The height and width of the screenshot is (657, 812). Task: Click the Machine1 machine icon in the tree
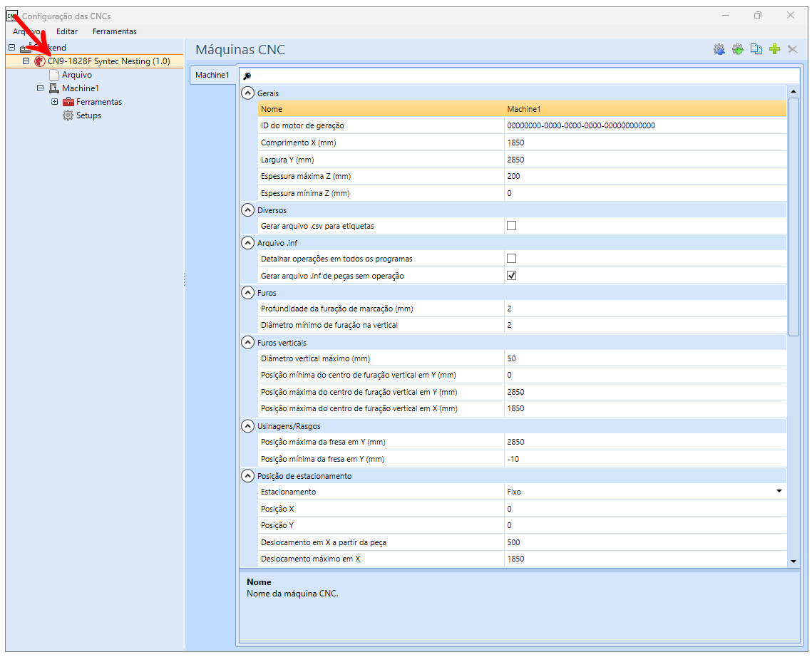coord(54,88)
